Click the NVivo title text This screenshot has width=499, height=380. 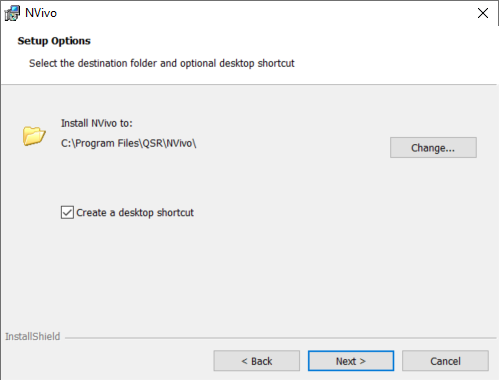[41, 13]
